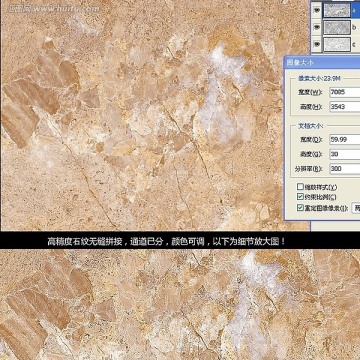Viewport: 360px width, 360px height.
Task: Click the channel b name label
Action: click(354, 28)
